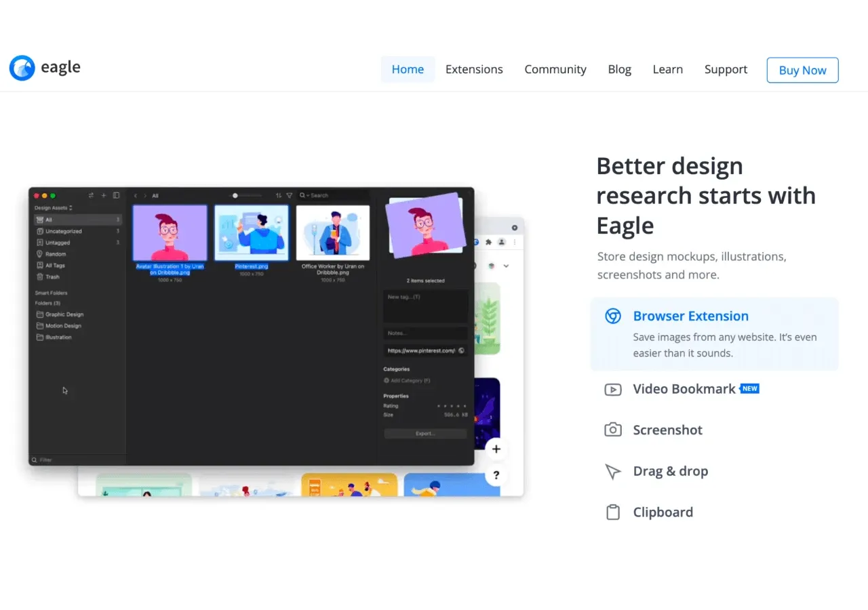Select the Office Worker by Uran thumbnail
Screen dimensions: 868x610
tap(333, 233)
